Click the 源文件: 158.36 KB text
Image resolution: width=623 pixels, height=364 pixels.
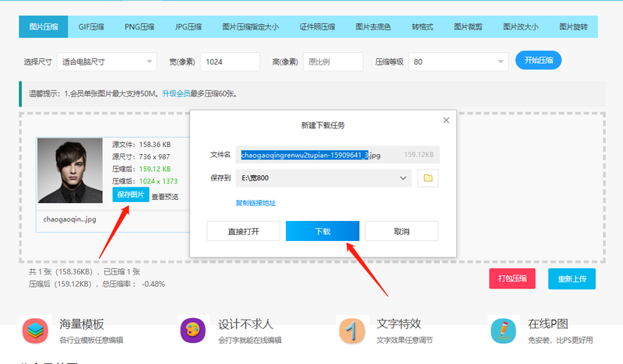(142, 145)
